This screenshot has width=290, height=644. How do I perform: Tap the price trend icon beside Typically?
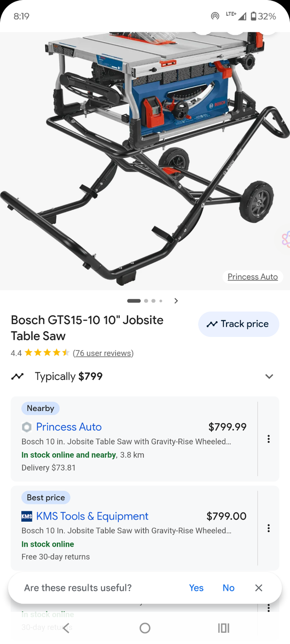(x=18, y=376)
